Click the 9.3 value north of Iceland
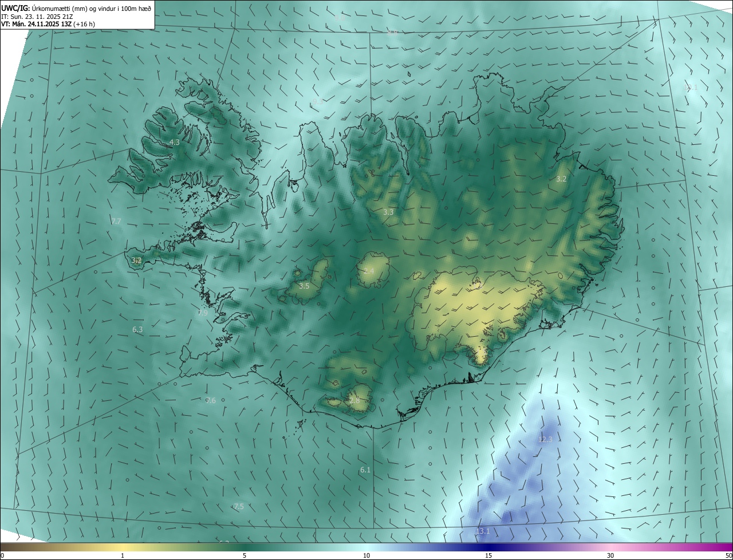Image resolution: width=733 pixels, height=560 pixels. point(317,101)
